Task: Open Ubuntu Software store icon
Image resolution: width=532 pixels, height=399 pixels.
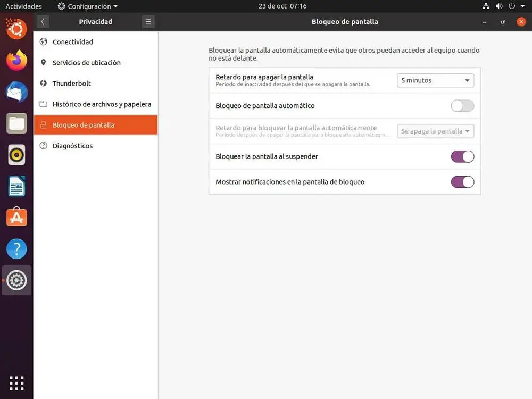Action: point(16,217)
